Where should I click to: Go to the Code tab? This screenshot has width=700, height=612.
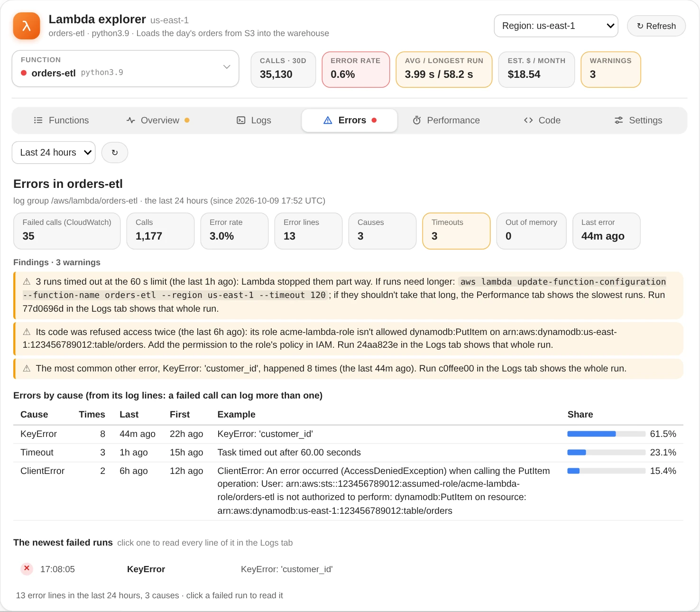tap(542, 121)
